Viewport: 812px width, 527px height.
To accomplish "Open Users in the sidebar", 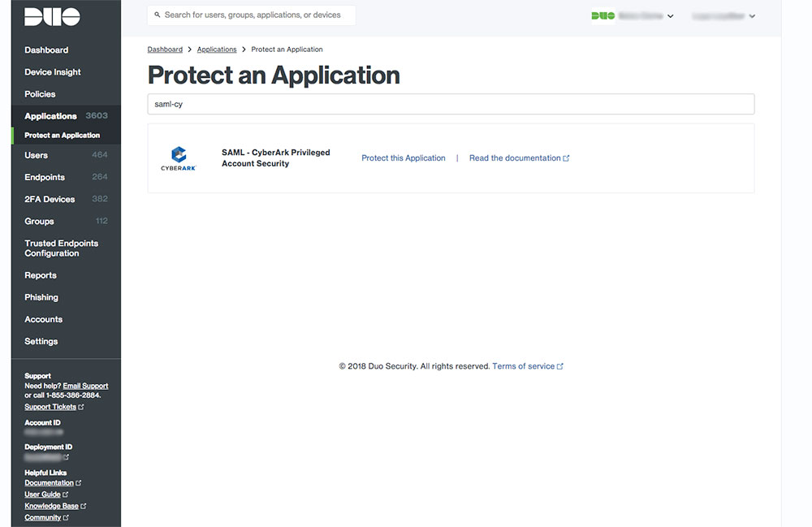I will (x=36, y=155).
